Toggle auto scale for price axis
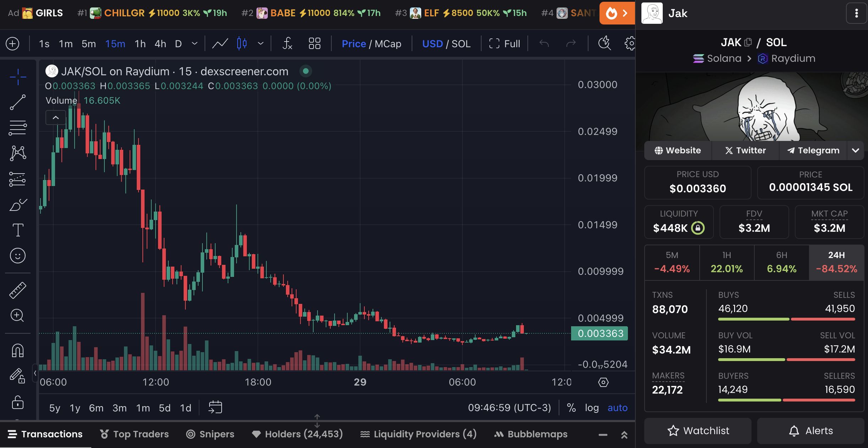868x448 pixels. pyautogui.click(x=617, y=408)
